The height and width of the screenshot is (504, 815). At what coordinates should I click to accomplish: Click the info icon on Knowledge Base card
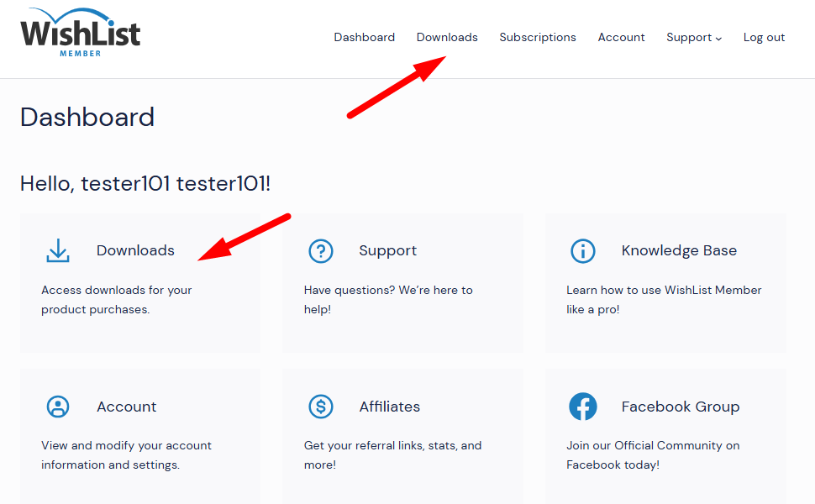pos(583,250)
